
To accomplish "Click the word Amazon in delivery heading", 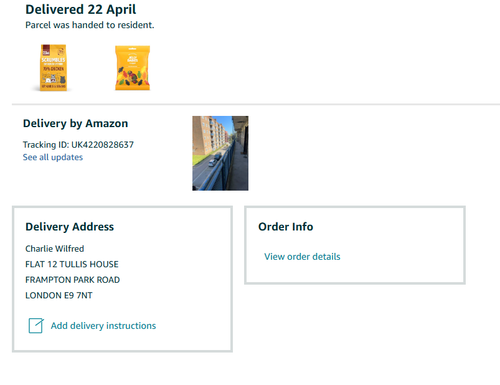I will 107,123.
